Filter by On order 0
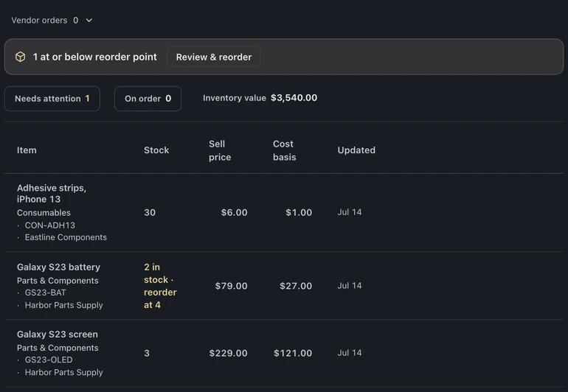The image size is (568, 392). click(148, 99)
